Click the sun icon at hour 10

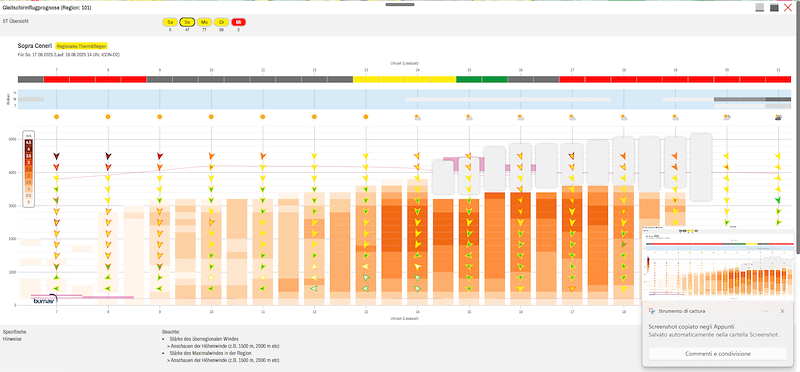tap(211, 117)
